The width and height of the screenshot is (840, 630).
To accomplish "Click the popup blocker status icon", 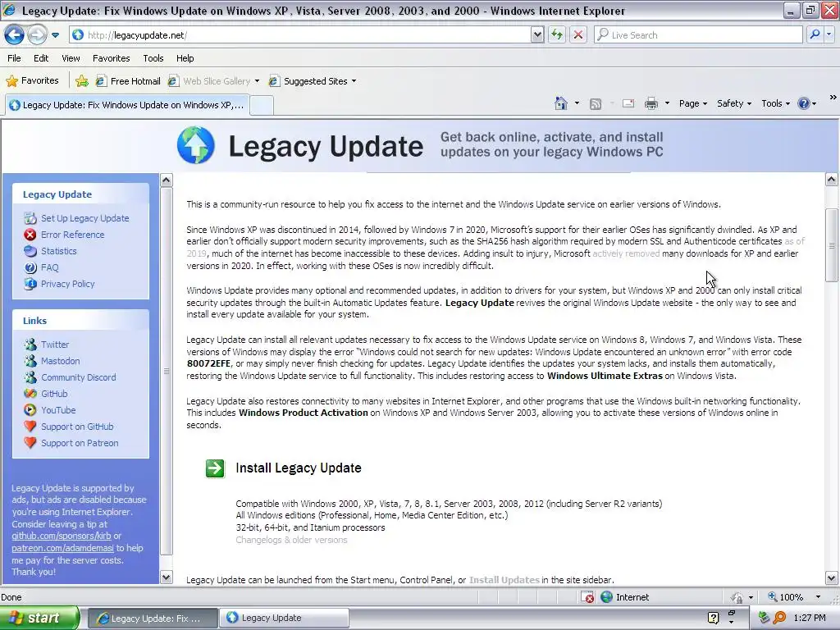I will coord(587,597).
